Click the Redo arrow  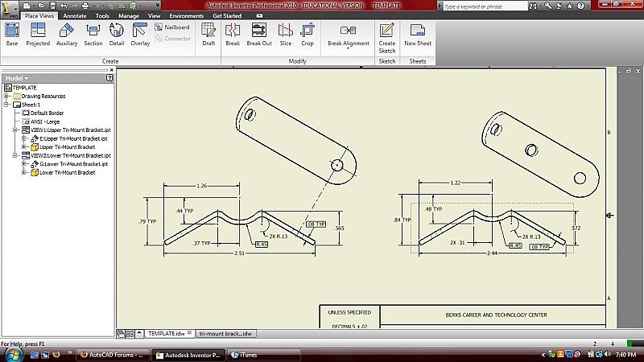coord(74,6)
